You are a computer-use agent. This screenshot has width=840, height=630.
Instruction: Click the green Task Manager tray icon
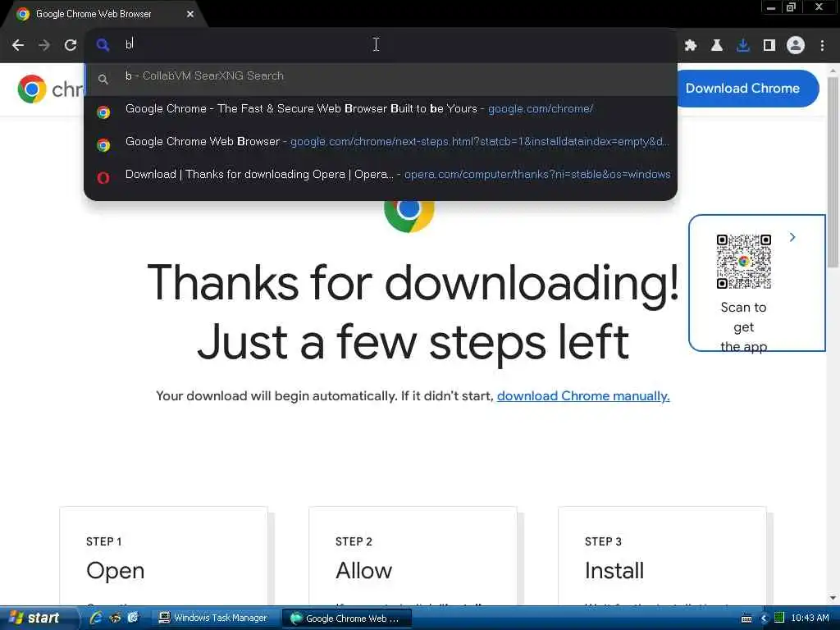(779, 619)
